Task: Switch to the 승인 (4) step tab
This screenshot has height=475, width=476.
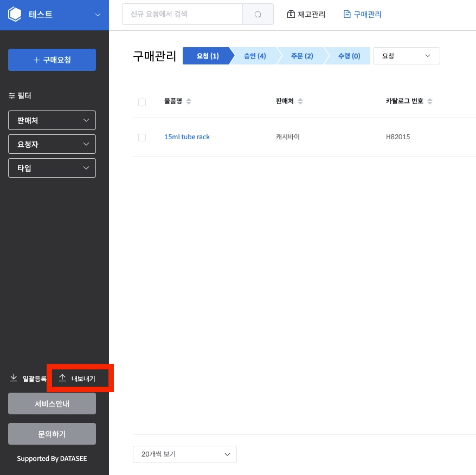Action: (255, 56)
